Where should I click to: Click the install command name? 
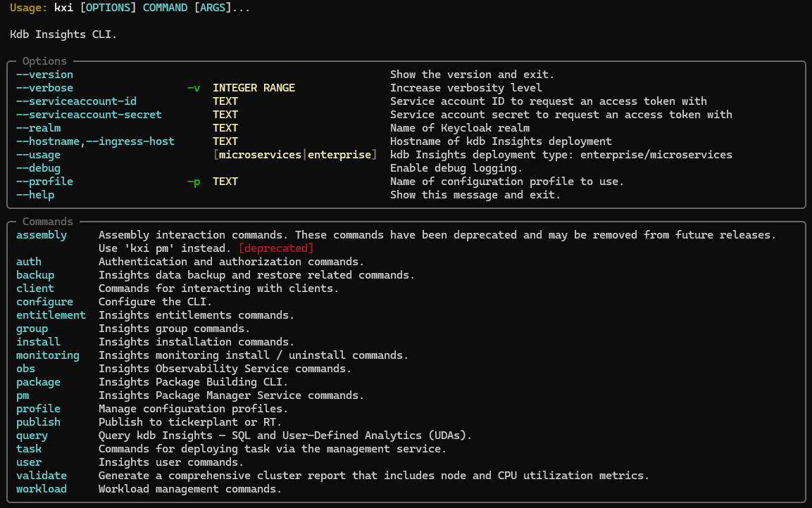click(x=38, y=343)
